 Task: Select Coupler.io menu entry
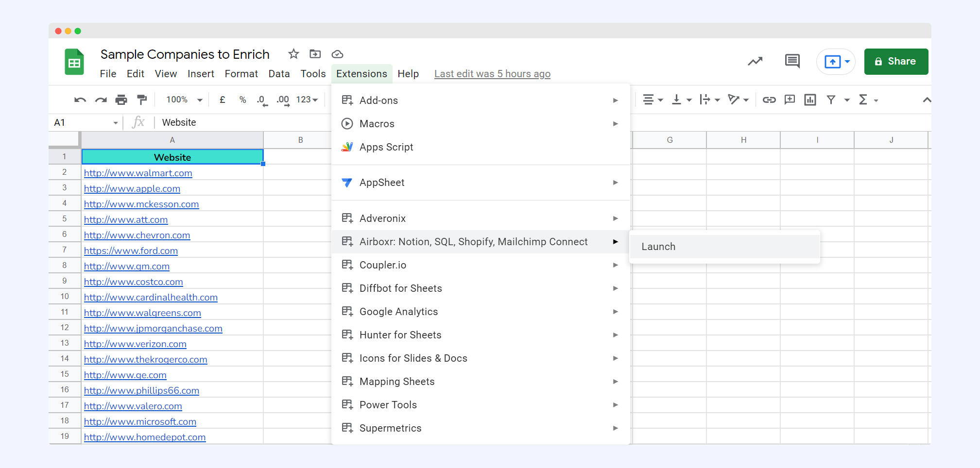[481, 265]
